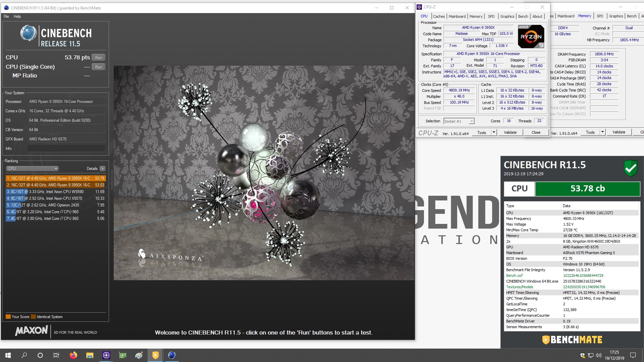The height and width of the screenshot is (362, 644).
Task: Run the CPU Single Core benchmark
Action: click(x=99, y=67)
